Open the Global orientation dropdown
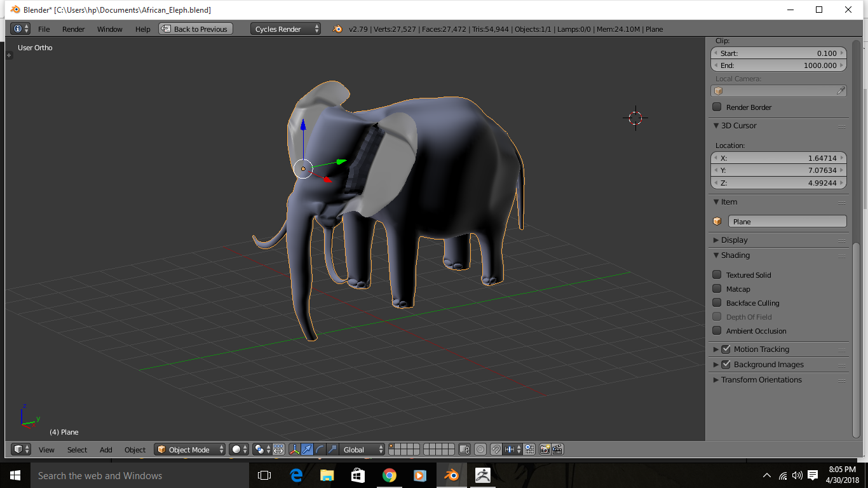Image resolution: width=868 pixels, height=488 pixels. tap(362, 449)
